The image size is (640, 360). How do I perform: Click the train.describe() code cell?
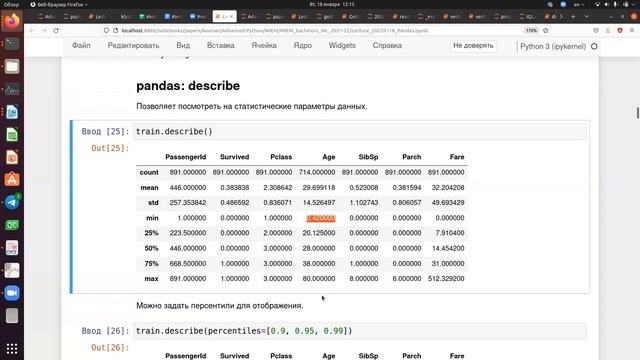(x=360, y=131)
